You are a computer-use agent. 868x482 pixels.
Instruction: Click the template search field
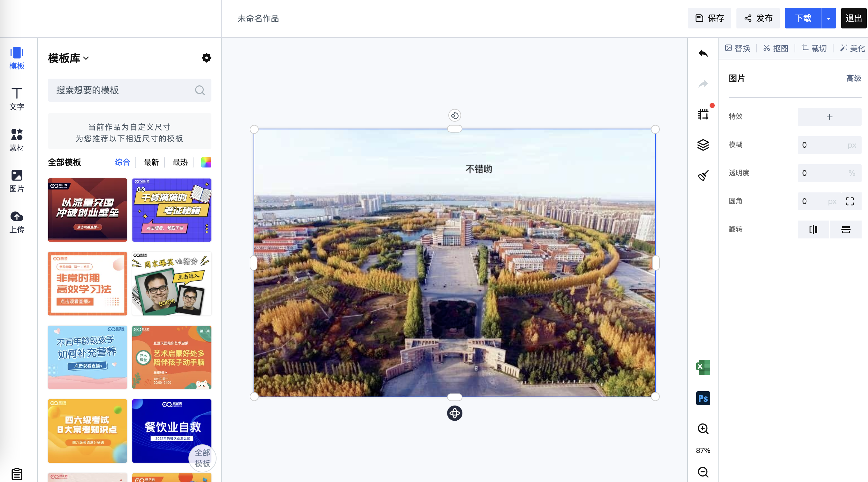[129, 90]
